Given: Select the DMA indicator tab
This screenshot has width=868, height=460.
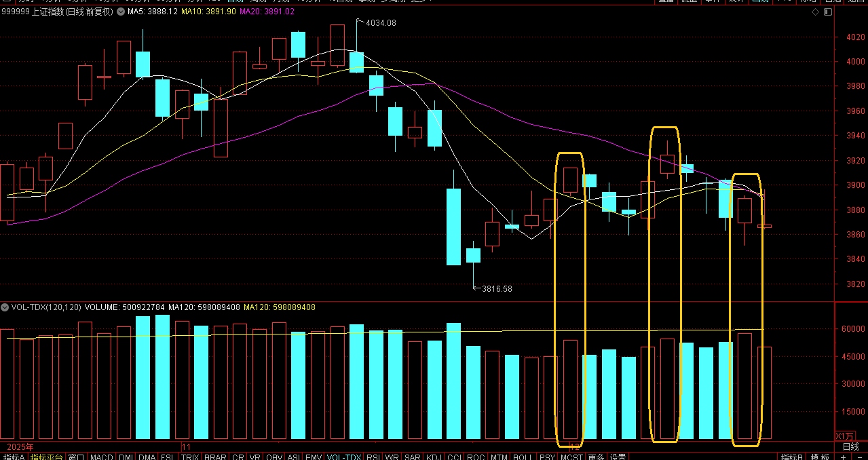Looking at the screenshot, I should pos(147,457).
